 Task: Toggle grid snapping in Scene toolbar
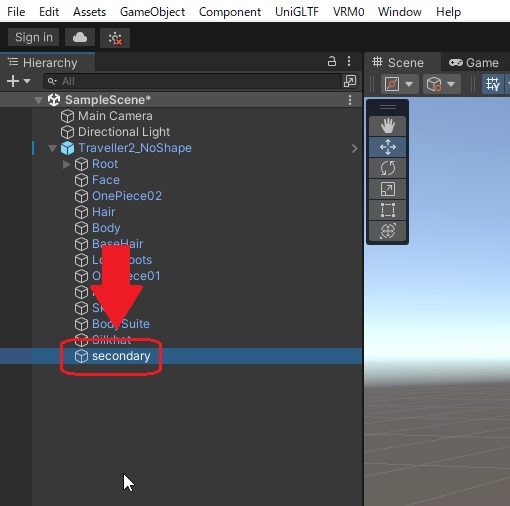pyautogui.click(x=492, y=84)
